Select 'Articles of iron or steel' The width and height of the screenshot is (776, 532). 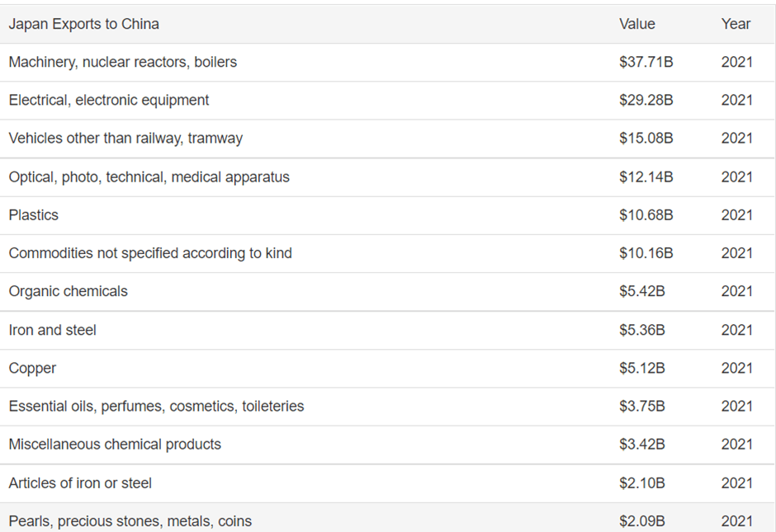point(80,483)
